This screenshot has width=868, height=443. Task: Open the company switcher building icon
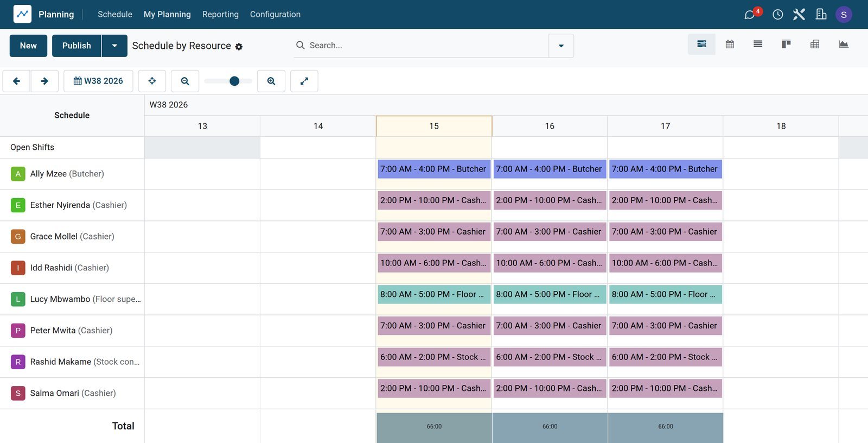coord(821,15)
